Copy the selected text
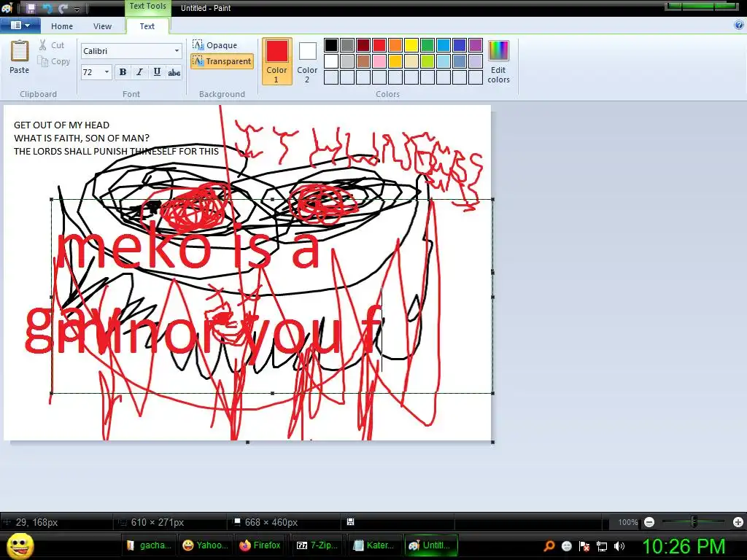The width and height of the screenshot is (747, 560). pos(54,61)
